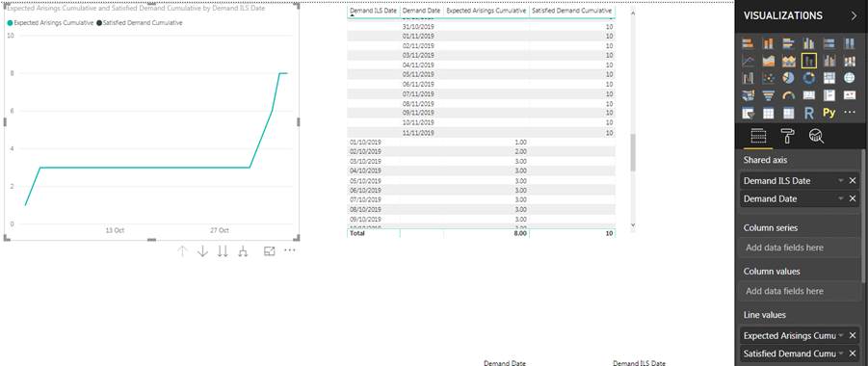Select the 100% stacked column chart visualization
Viewport: 868px width, 366px height.
tap(849, 43)
